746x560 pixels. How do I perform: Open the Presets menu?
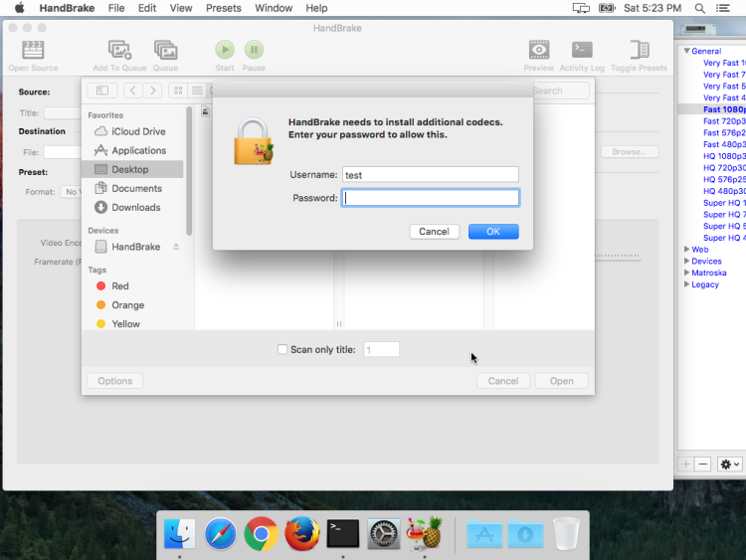point(224,8)
